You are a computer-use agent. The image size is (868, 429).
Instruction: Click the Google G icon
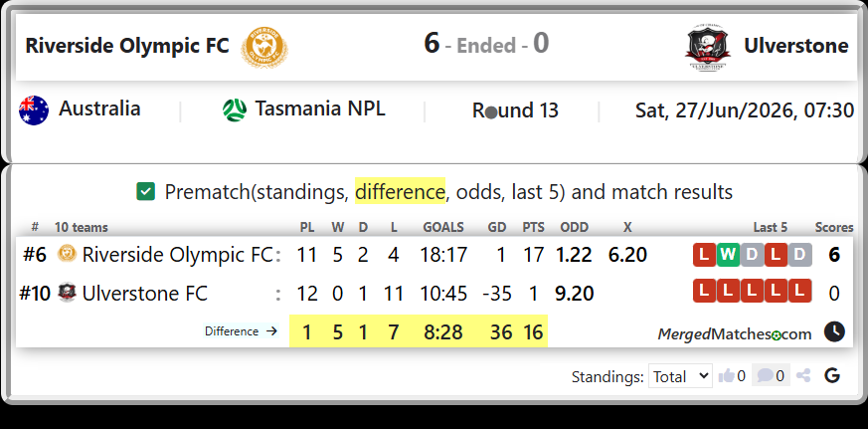832,376
